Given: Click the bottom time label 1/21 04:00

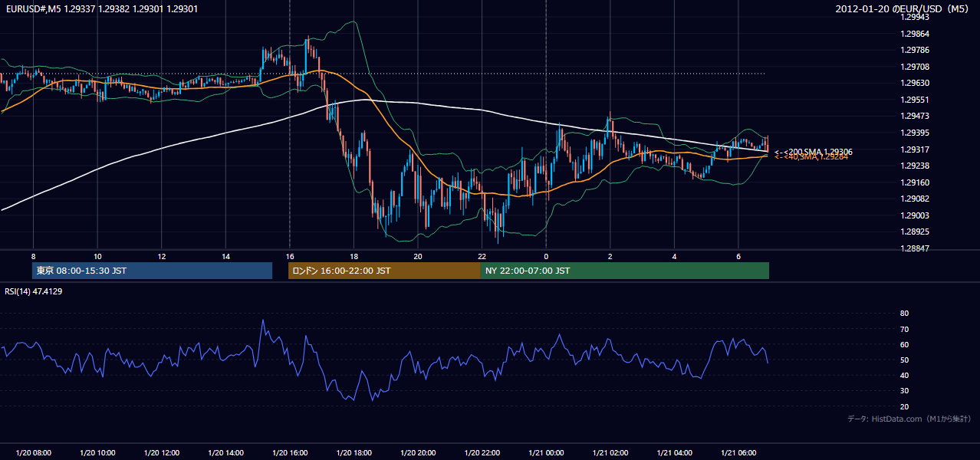Looking at the screenshot, I should click(x=674, y=453).
